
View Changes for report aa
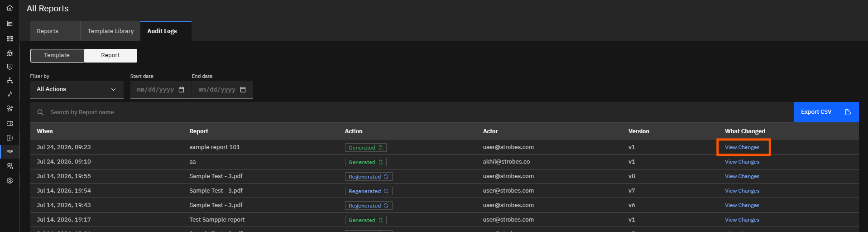point(742,162)
